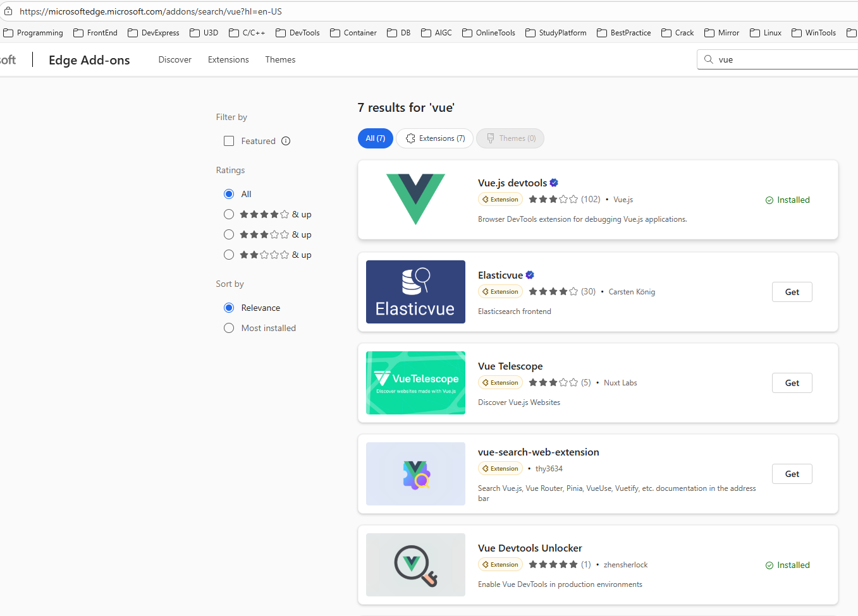The height and width of the screenshot is (616, 858).
Task: Switch to the Extensions (7) tab
Action: (435, 138)
